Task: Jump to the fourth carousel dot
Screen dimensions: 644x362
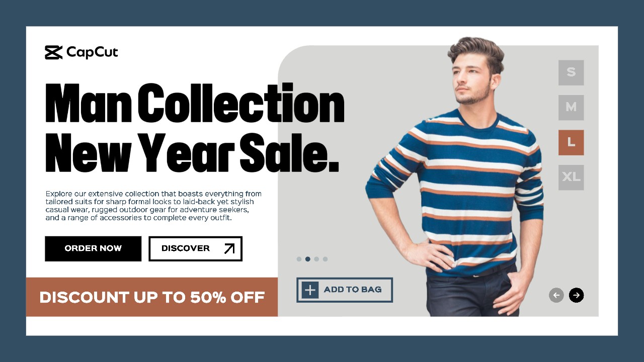Action: [x=326, y=259]
